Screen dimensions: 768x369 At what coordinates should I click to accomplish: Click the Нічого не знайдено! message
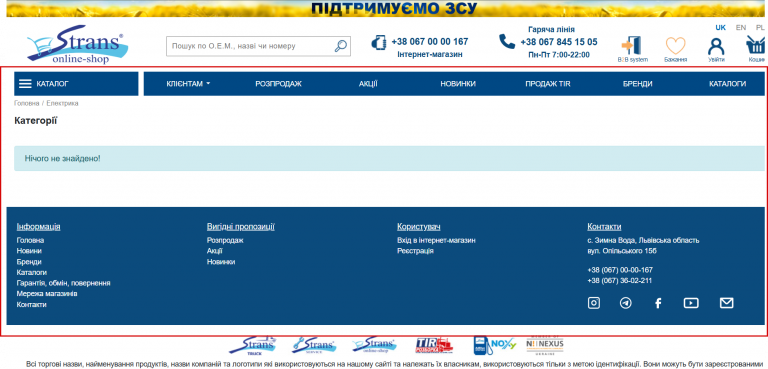[x=63, y=159]
